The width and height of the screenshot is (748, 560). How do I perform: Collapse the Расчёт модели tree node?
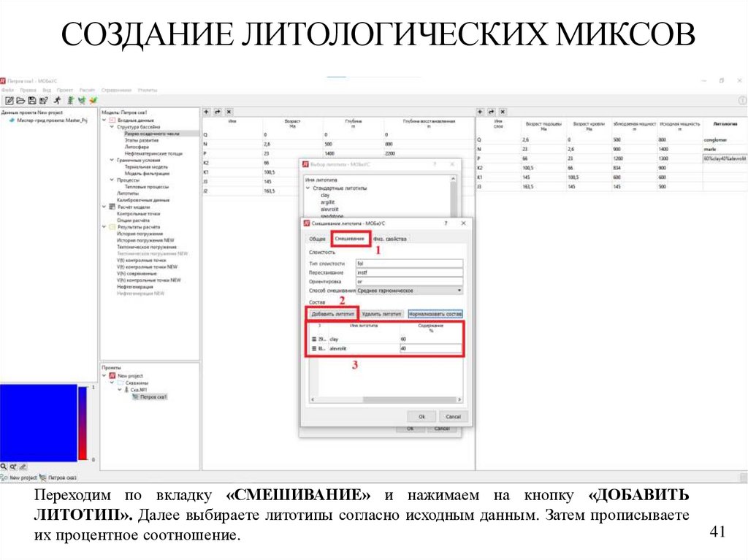pyautogui.click(x=104, y=207)
